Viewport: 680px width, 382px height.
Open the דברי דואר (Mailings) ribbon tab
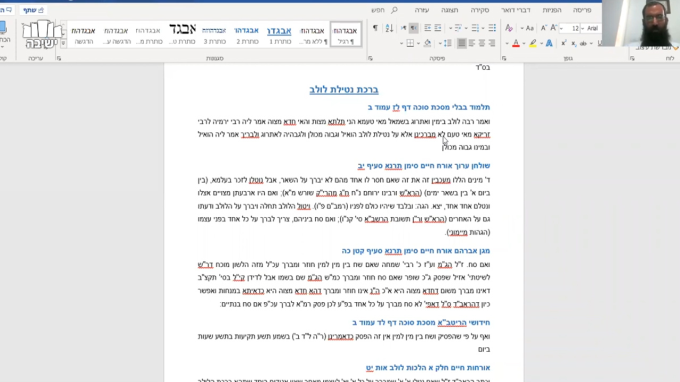coord(516,10)
